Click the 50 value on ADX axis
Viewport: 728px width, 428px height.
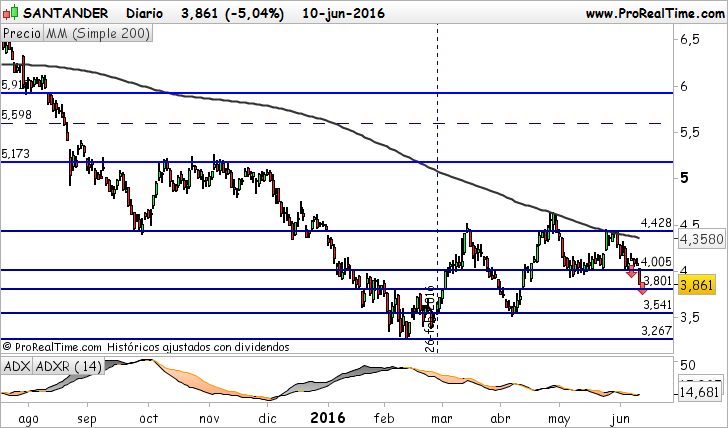pyautogui.click(x=688, y=364)
